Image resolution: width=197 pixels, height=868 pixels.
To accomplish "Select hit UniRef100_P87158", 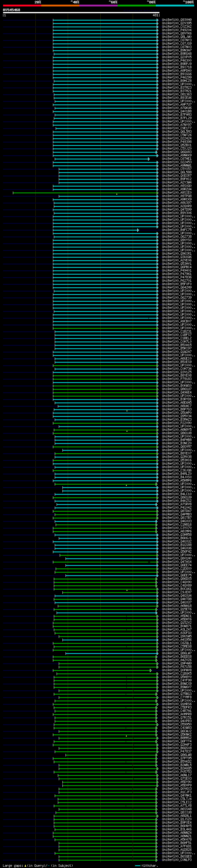I will coord(177,667).
